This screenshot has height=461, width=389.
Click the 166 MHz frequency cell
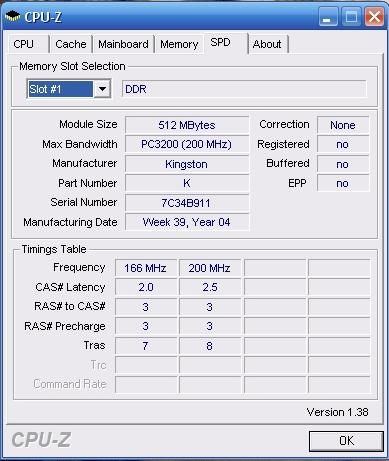coord(146,268)
